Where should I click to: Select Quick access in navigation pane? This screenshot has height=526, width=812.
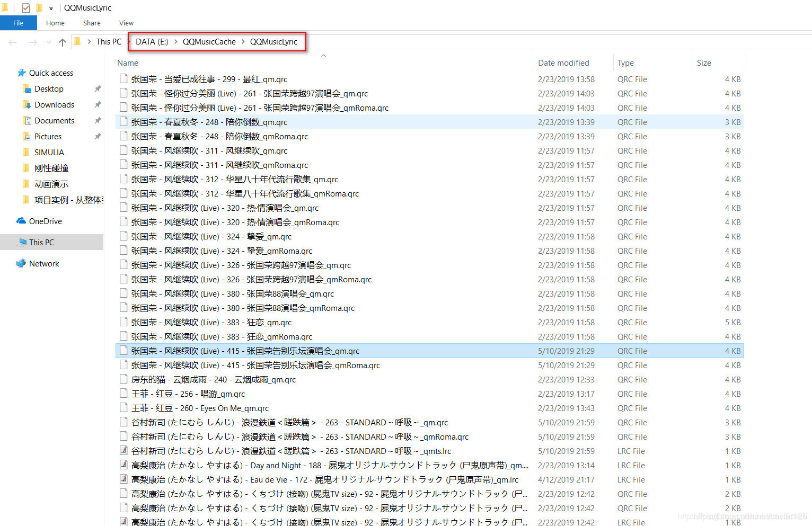pos(51,73)
